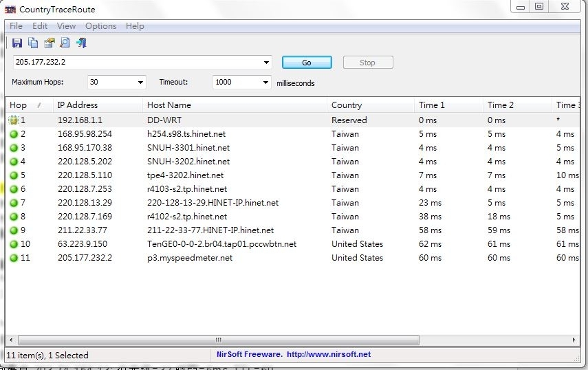
Task: Sort by the Time 1 column header
Action: pyautogui.click(x=448, y=105)
